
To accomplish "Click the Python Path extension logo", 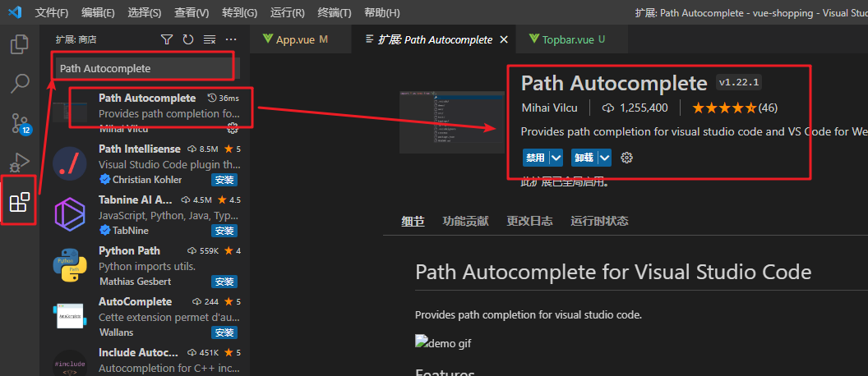I will click(x=69, y=265).
